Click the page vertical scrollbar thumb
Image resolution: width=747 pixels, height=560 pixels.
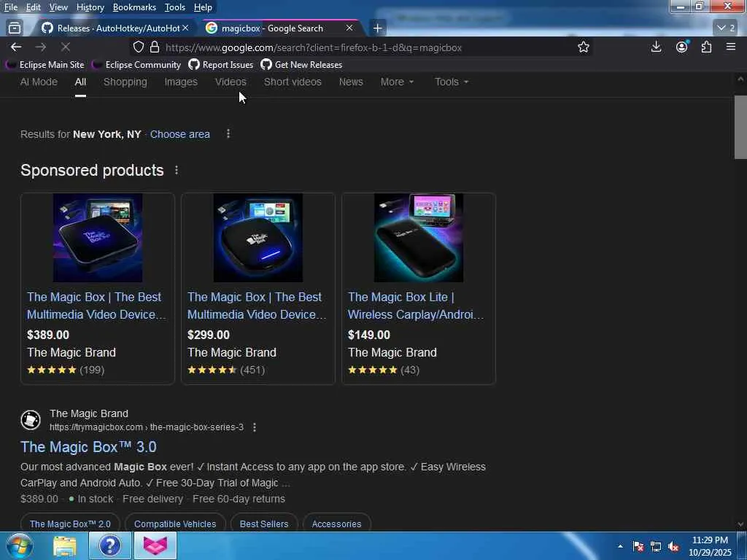pyautogui.click(x=740, y=127)
